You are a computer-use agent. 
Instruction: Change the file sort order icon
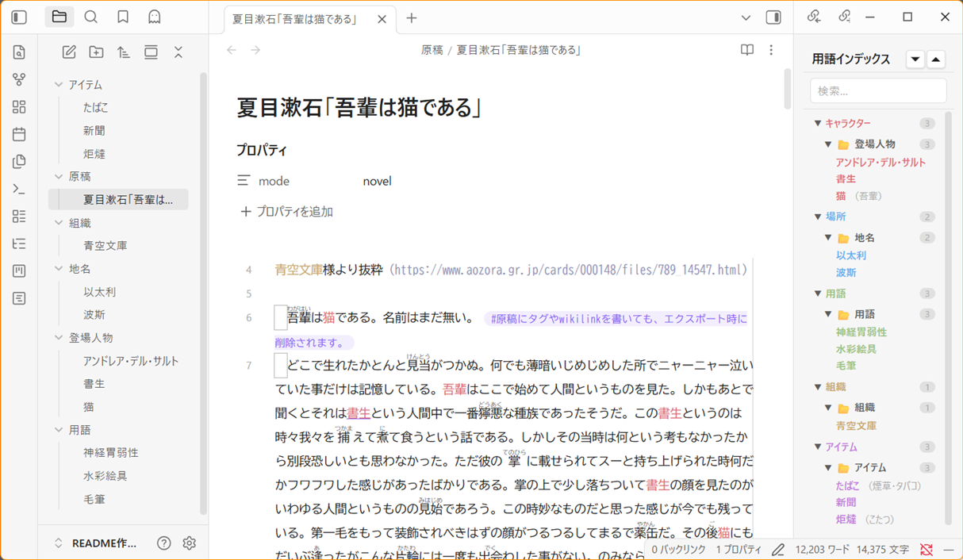[123, 52]
